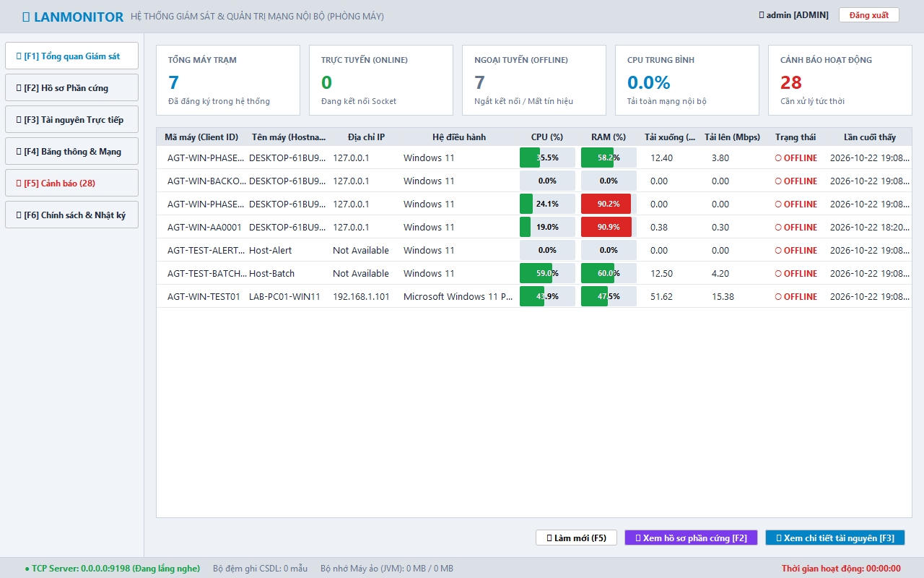The height and width of the screenshot is (578, 924).
Task: Sort table by the RAM (%) header
Action: 609,137
